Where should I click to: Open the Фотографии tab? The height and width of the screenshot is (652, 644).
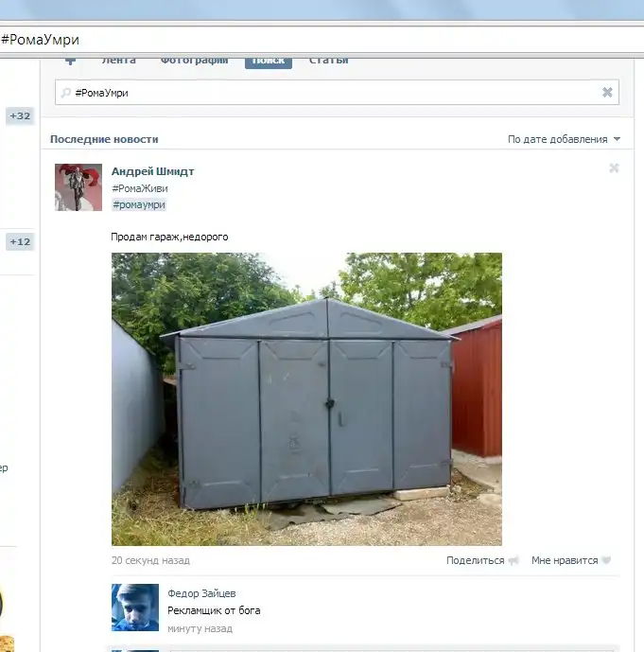pyautogui.click(x=194, y=61)
